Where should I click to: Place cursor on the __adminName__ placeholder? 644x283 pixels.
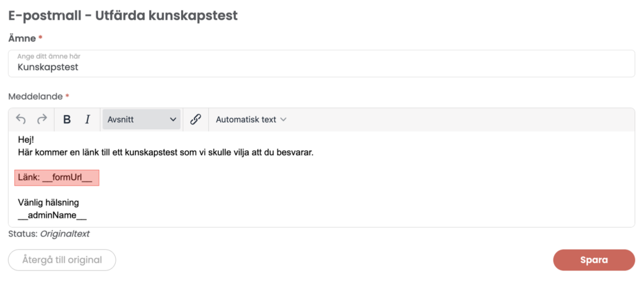(52, 216)
